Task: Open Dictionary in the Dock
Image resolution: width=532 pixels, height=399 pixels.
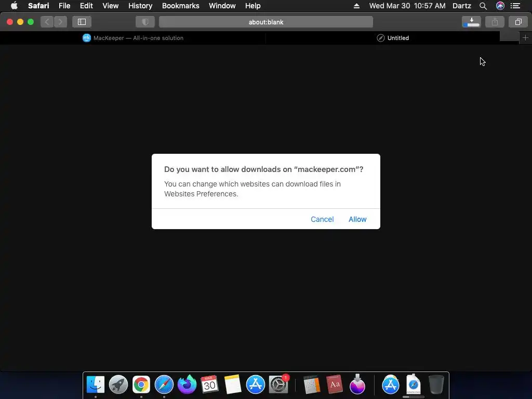Action: 335,384
